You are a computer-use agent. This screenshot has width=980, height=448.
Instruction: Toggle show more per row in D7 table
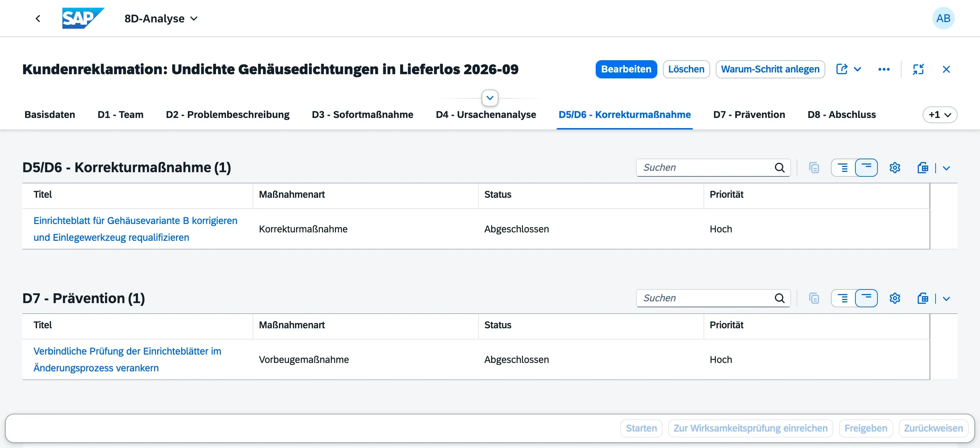point(843,298)
